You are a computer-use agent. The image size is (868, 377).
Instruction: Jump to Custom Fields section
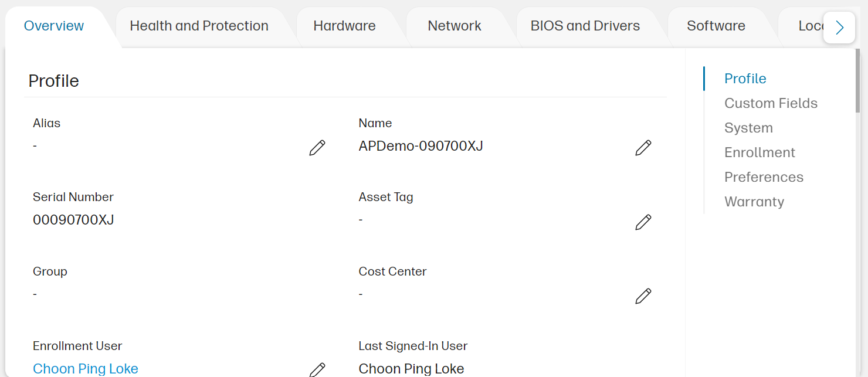point(771,103)
